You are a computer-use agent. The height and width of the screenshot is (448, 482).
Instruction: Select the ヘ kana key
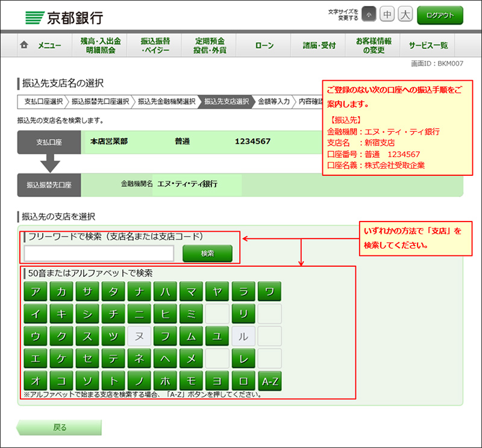tap(165, 358)
